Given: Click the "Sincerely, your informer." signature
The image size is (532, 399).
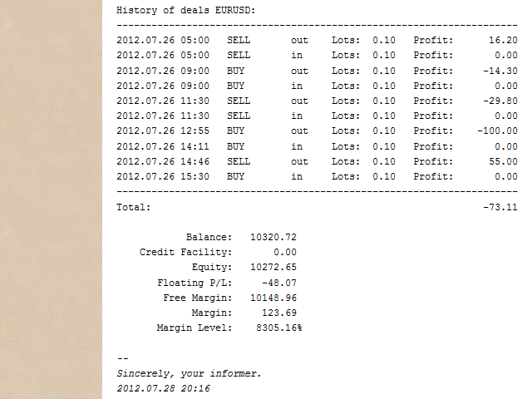Looking at the screenshot, I should [x=189, y=374].
